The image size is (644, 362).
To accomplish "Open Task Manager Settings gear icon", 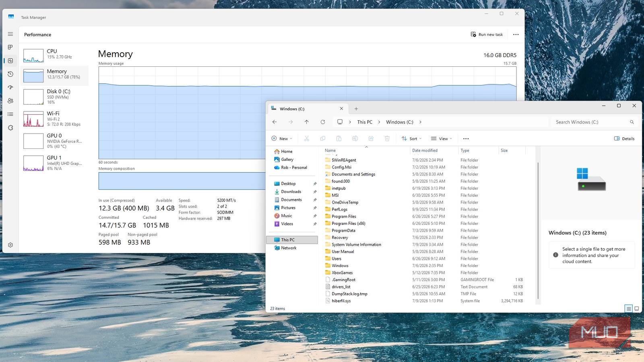I will pyautogui.click(x=10, y=245).
